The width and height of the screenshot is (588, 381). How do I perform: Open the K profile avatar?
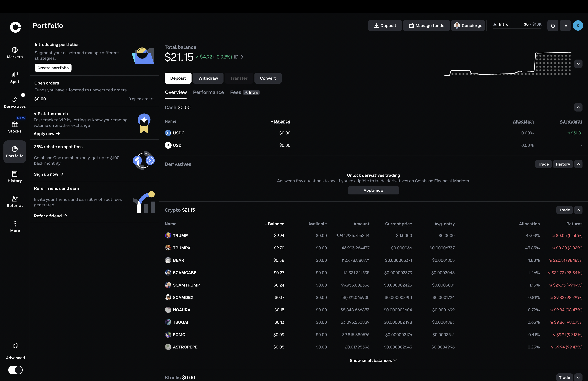[x=578, y=25]
